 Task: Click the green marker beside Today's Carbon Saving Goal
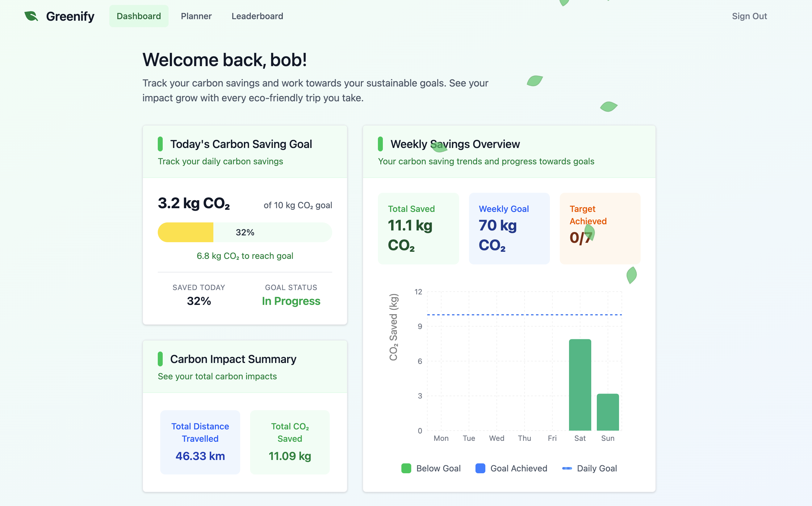click(160, 144)
